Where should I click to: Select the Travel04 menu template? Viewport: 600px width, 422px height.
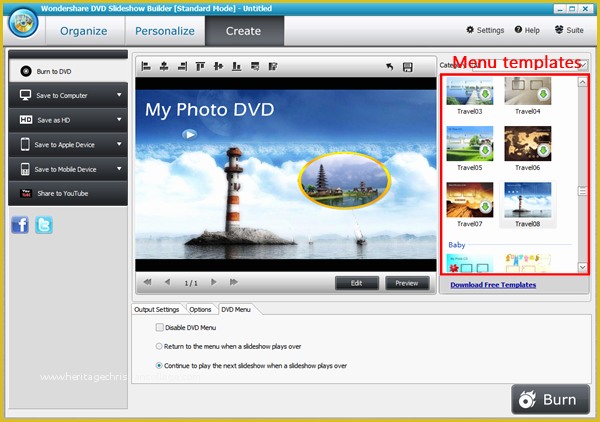point(528,96)
